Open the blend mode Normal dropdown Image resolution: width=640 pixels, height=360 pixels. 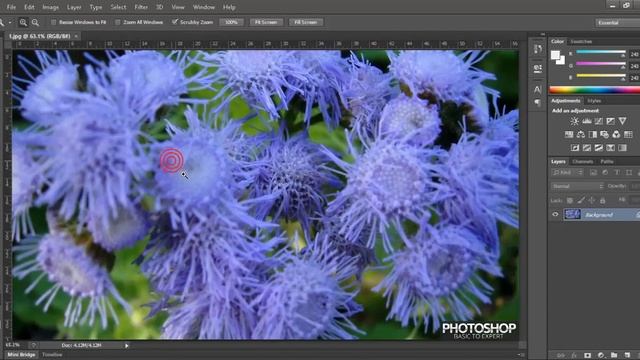click(x=577, y=186)
